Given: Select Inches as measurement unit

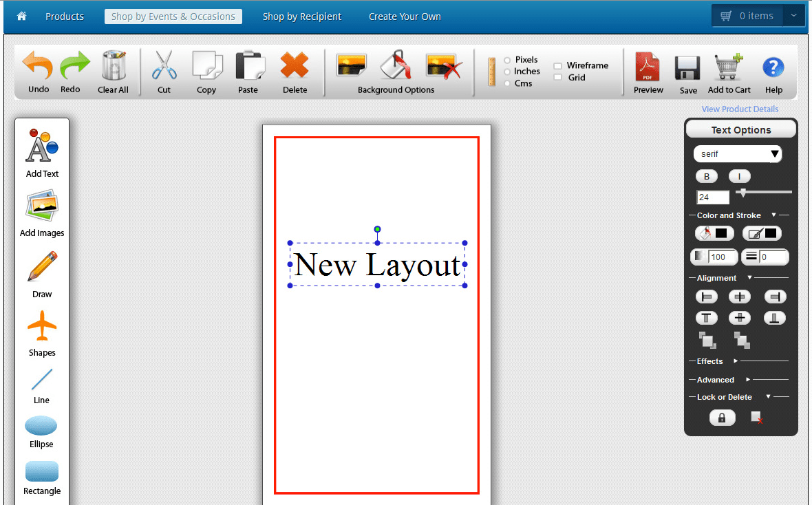Looking at the screenshot, I should click(x=506, y=71).
